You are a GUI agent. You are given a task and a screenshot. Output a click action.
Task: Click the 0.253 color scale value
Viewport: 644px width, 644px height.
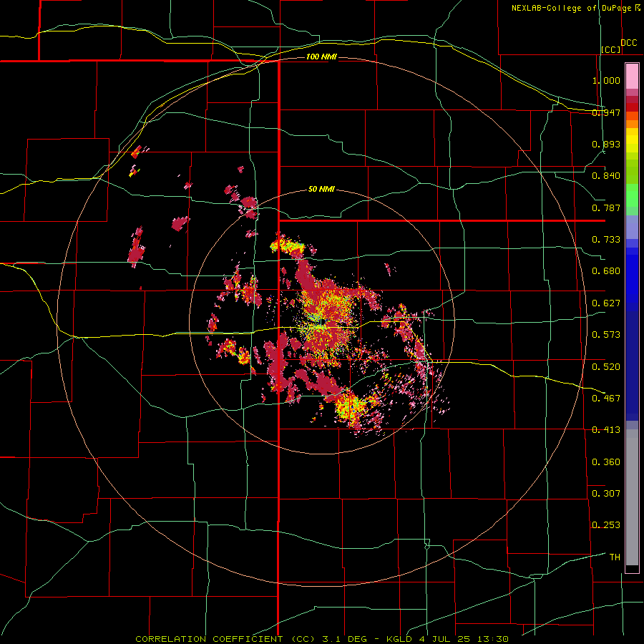pos(606,525)
